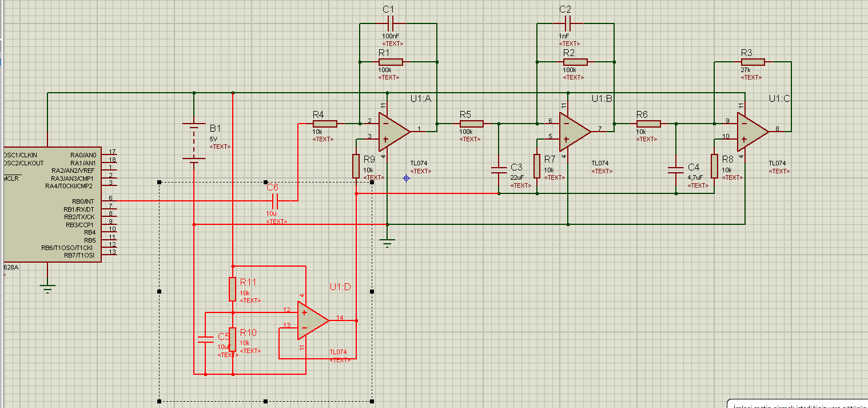Select capacitor C2 symbol above R2
Image resolution: width=868 pixels, height=408 pixels.
point(568,23)
